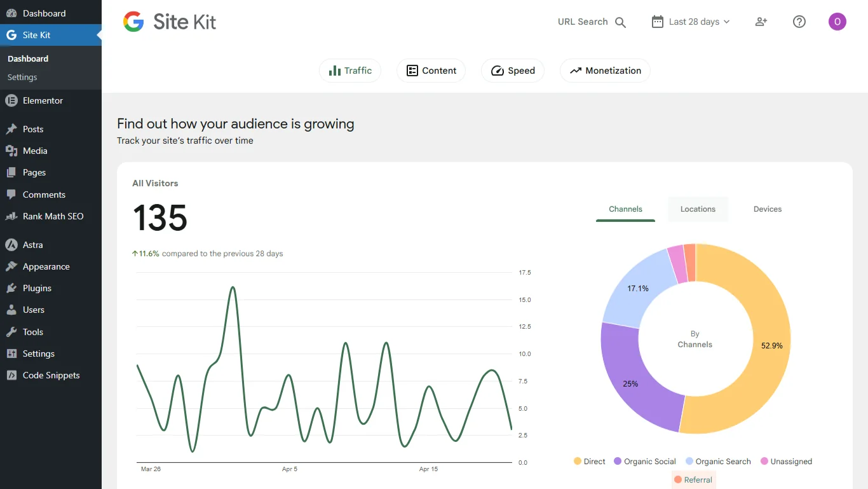The image size is (868, 489).
Task: Click the URL Search magnifier icon
Action: click(621, 22)
